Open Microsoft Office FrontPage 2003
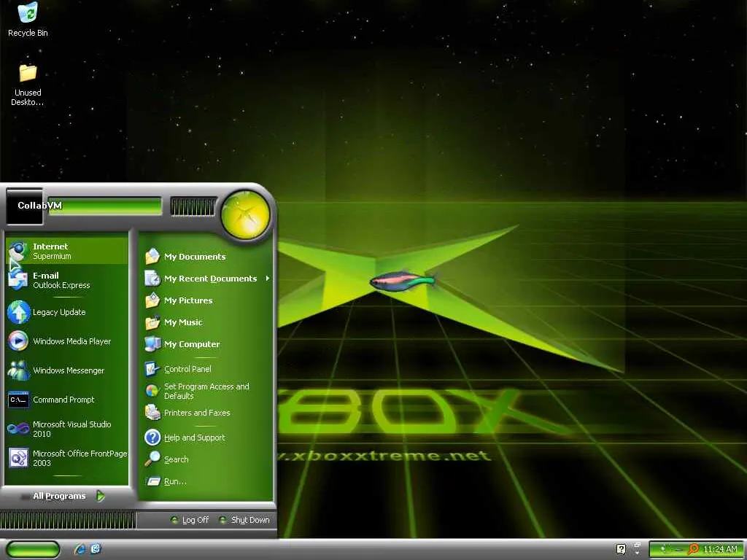Image resolution: width=747 pixels, height=560 pixels. (67, 458)
